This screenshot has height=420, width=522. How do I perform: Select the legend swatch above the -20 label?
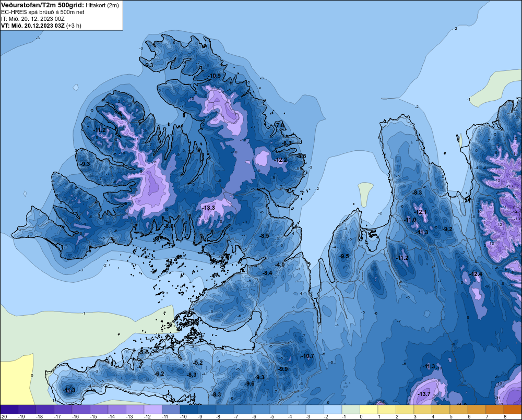pyautogui.click(x=9, y=410)
